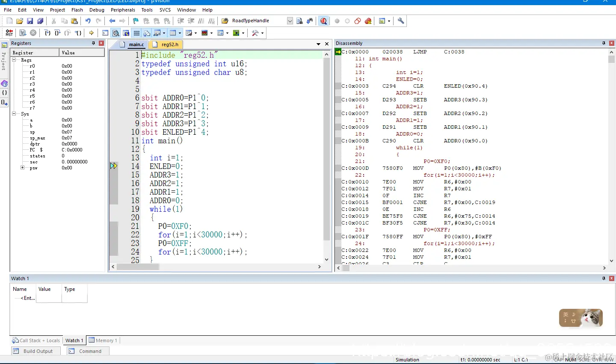The height and width of the screenshot is (364, 616).
Task: Click the Kill All Breakpoints icon
Action: point(368,21)
